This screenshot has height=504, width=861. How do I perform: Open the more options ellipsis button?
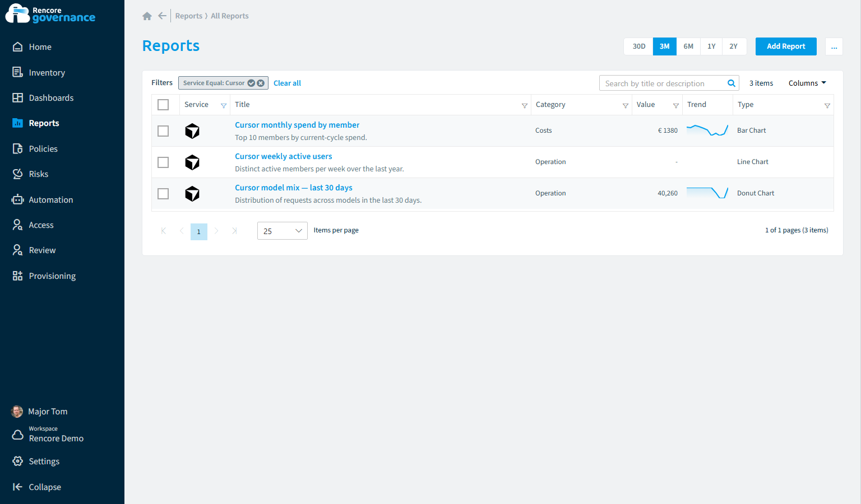[x=834, y=46]
